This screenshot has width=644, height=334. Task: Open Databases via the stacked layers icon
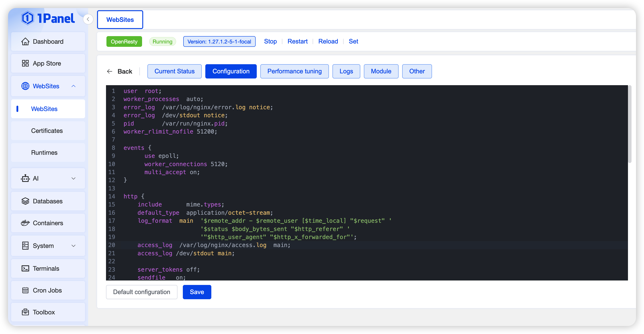25,201
